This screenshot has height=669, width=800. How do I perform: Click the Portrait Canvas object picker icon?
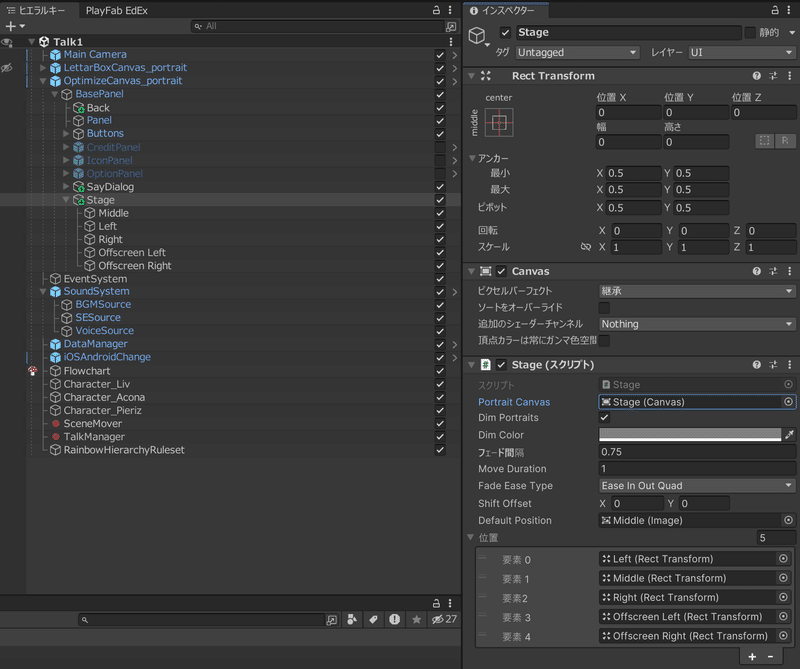click(789, 402)
